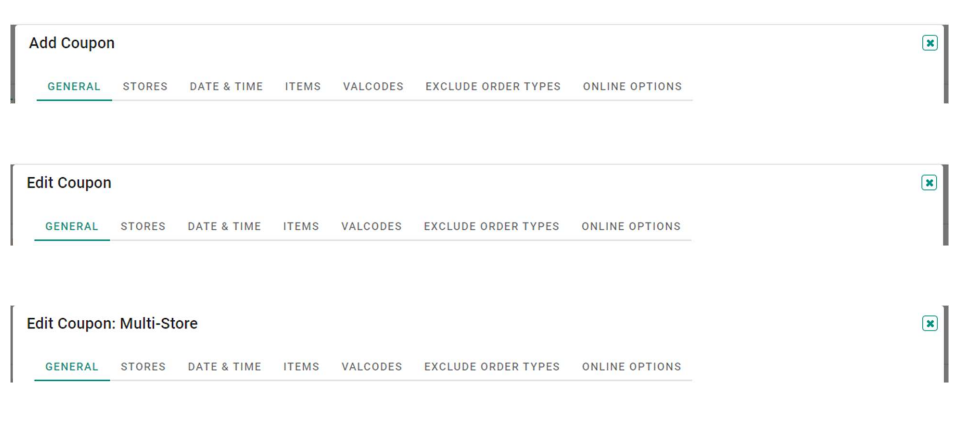Open Items tab in Multi-Store panel

(301, 367)
